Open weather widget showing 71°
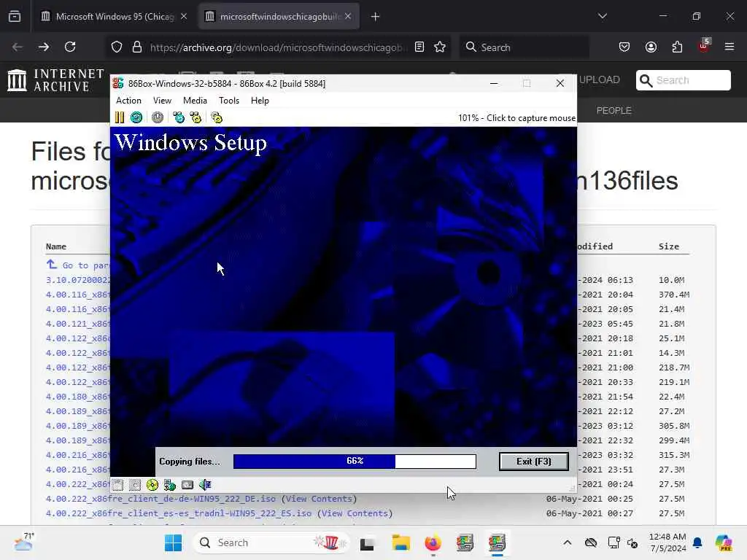747x560 pixels. click(23, 542)
